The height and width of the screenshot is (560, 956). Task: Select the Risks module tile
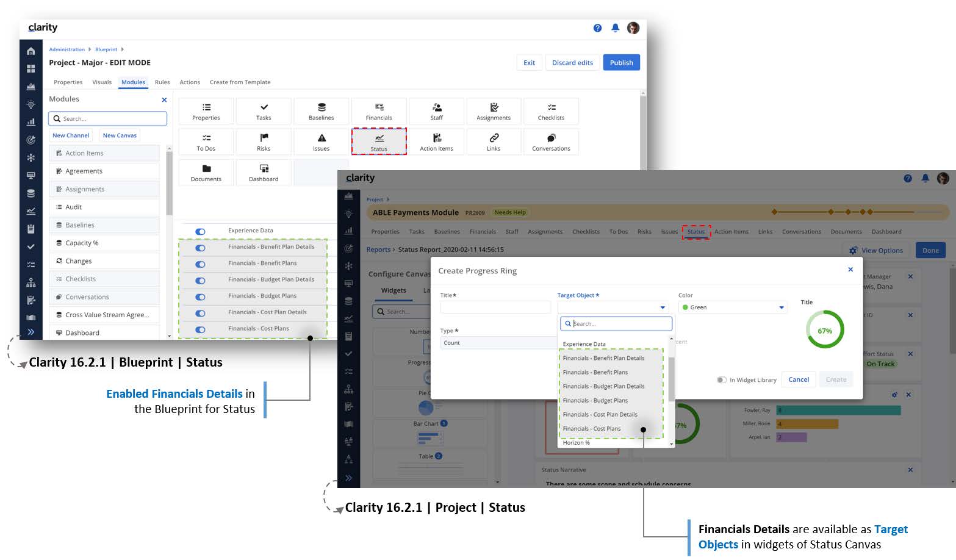[264, 142]
